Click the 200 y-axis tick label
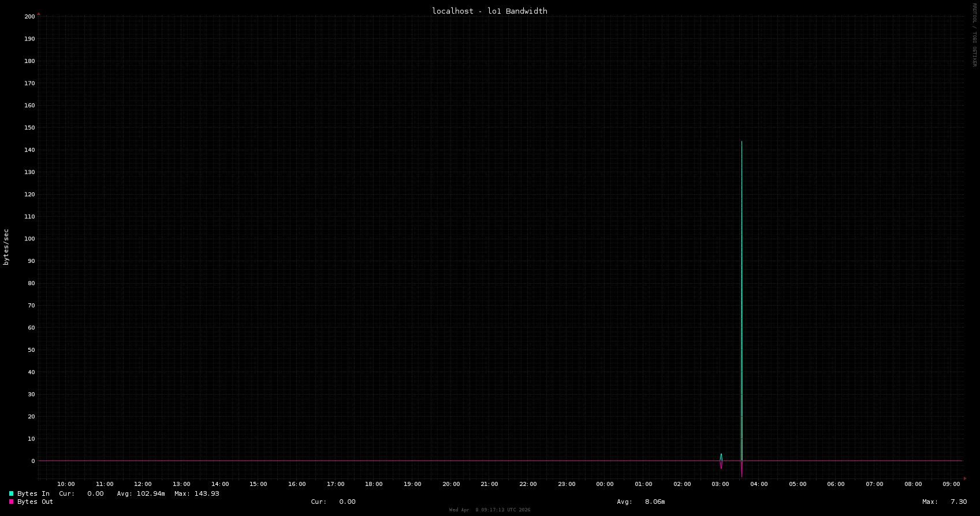 29,17
